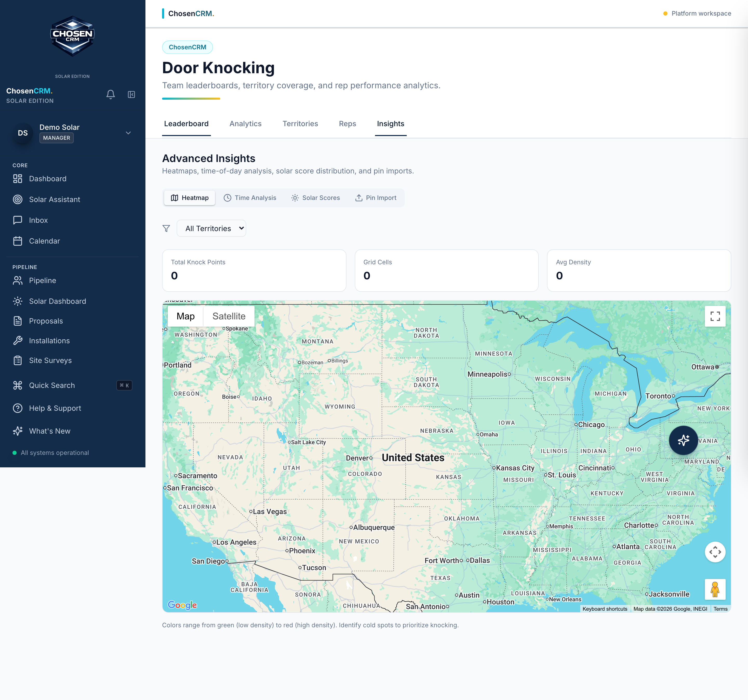Open map Keyboard shortcuts
Viewport: 748px width, 700px height.
(605, 609)
